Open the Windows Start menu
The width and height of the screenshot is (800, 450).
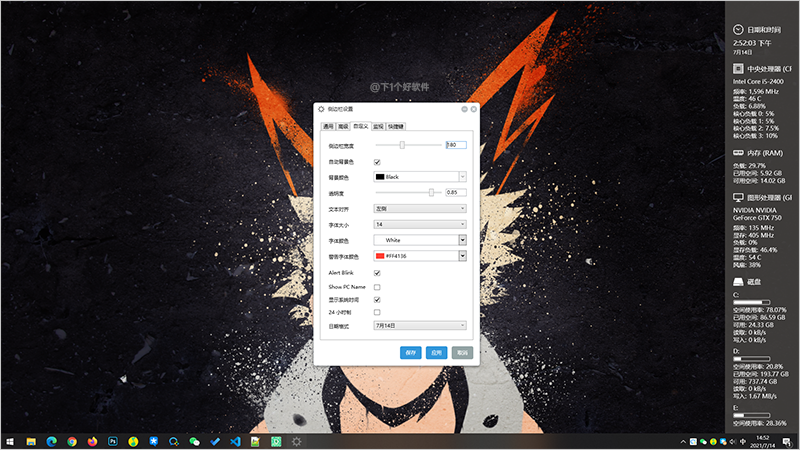tap(10, 442)
